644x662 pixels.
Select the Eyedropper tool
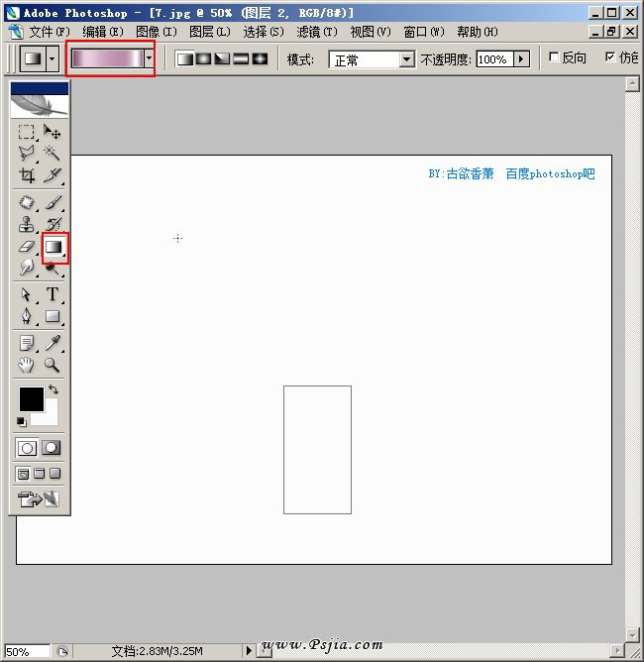(x=53, y=343)
